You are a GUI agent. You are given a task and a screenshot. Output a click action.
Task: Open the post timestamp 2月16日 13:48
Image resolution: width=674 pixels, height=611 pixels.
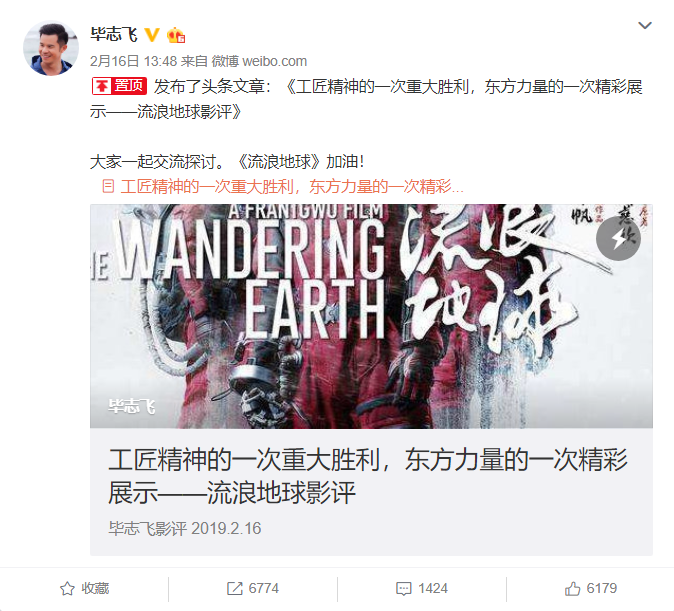click(x=133, y=61)
